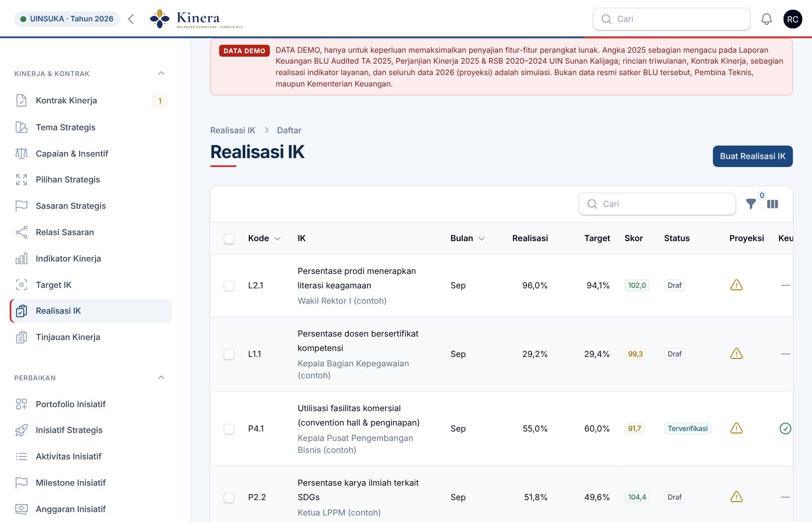
Task: Open Utilisasi fasilitas komersial entry
Action: [358, 415]
